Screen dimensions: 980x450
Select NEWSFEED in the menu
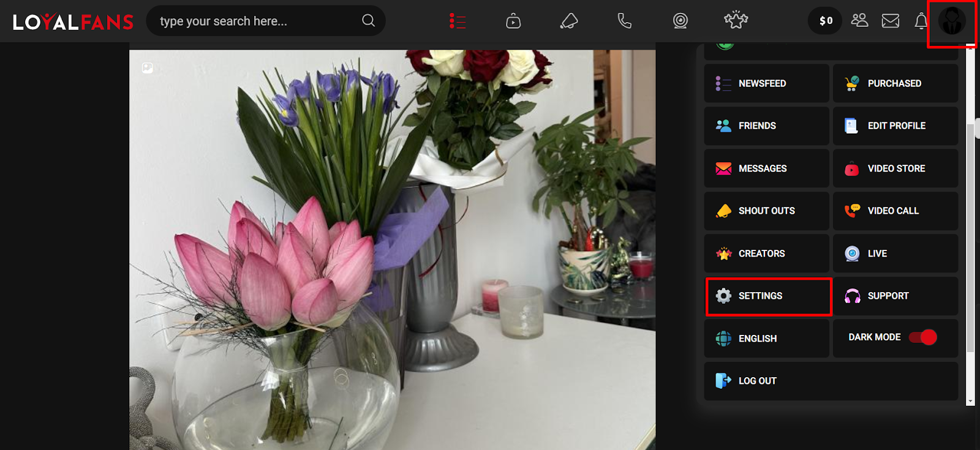(766, 83)
